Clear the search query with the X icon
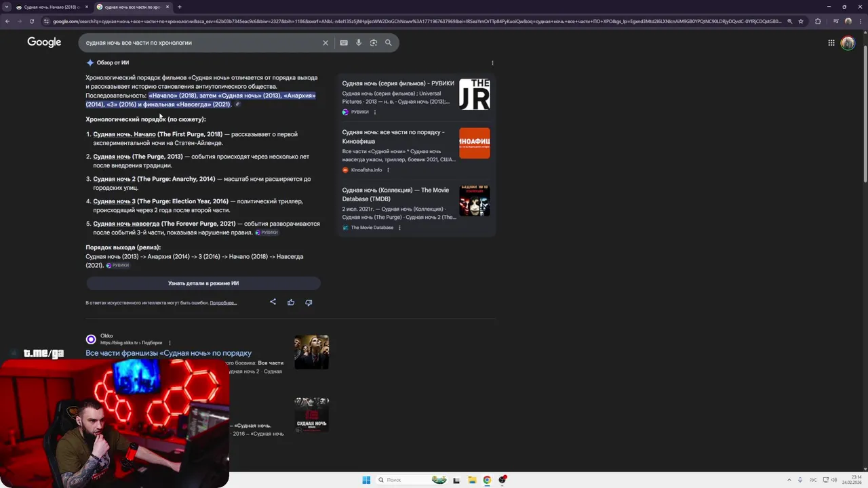Image resolution: width=868 pixels, height=488 pixels. (325, 43)
